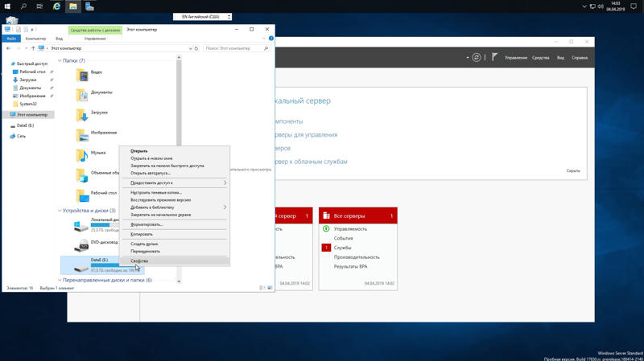
Task: Select the DVD-дисковод drive icon
Action: click(x=81, y=245)
